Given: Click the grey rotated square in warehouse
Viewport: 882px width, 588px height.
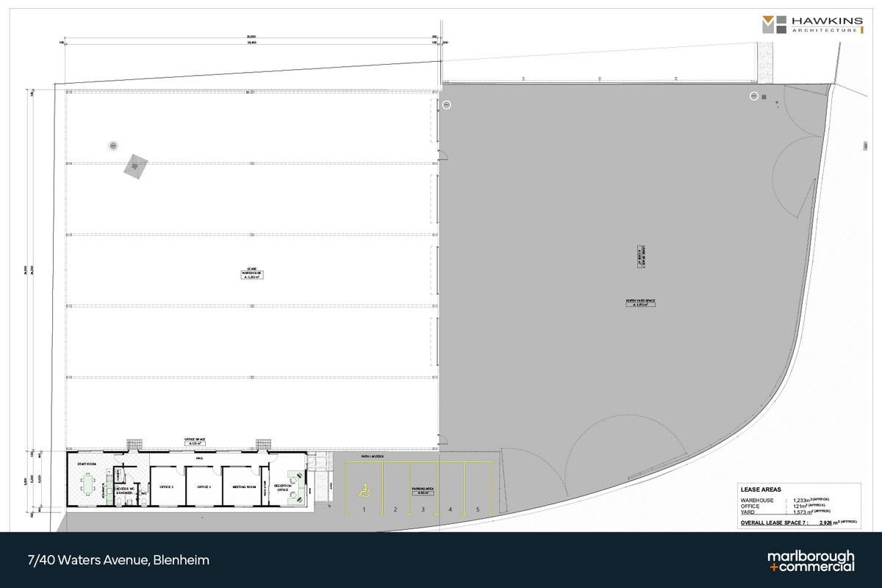Looking at the screenshot, I should [135, 166].
